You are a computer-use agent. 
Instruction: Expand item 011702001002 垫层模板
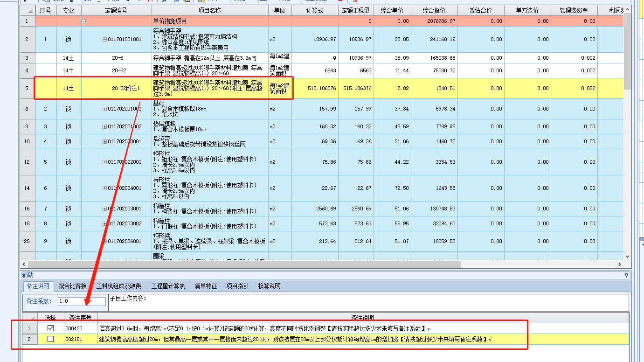pyautogui.click(x=104, y=126)
